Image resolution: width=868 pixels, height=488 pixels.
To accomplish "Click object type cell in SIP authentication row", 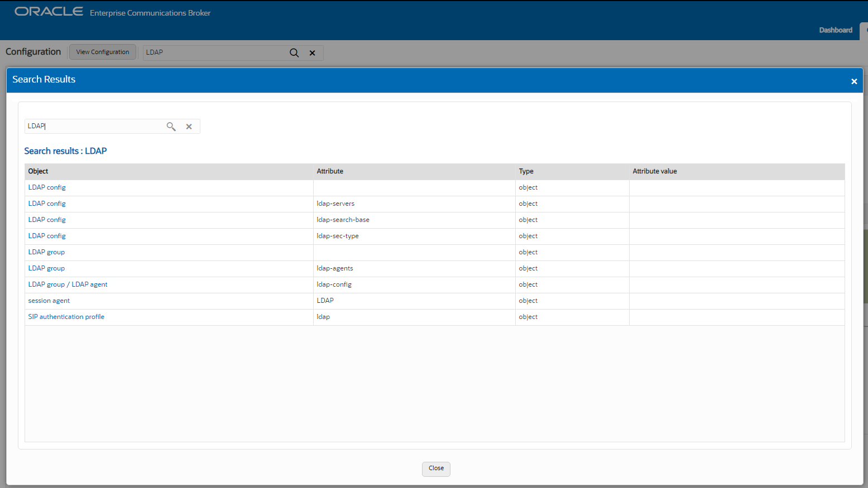I will (572, 317).
